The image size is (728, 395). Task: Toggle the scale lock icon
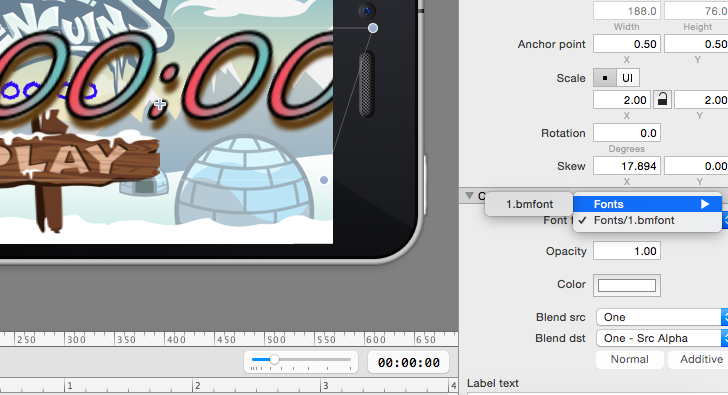point(663,99)
